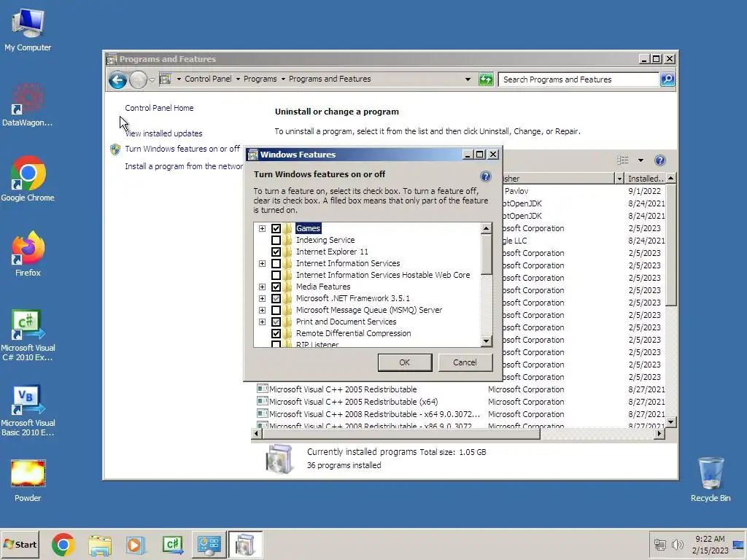Open help in Programs and Features toolbar
Viewport: 747px width, 560px height.
tap(659, 160)
